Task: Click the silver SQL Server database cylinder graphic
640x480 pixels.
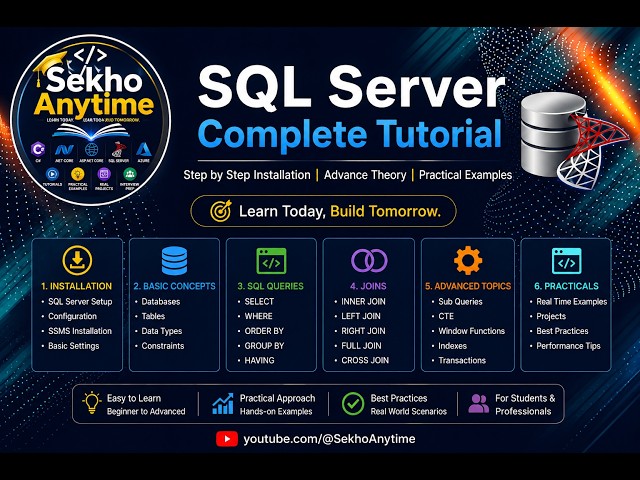Action: (551, 135)
